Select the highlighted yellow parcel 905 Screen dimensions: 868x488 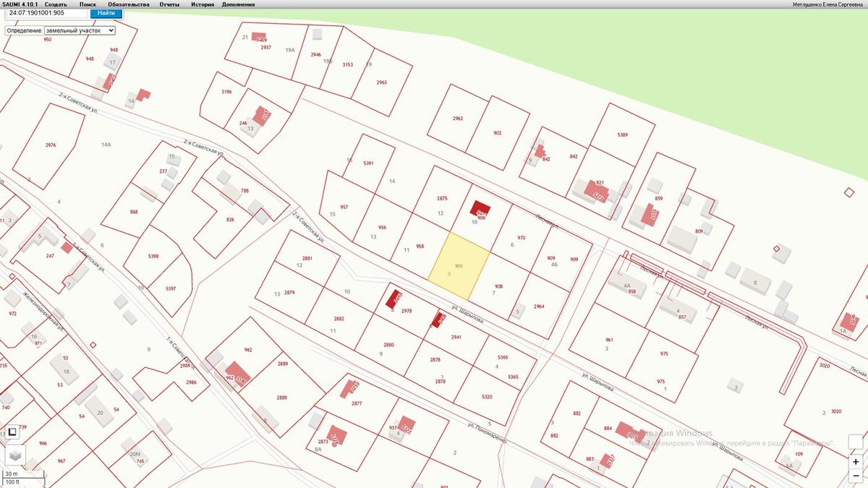[x=459, y=265]
